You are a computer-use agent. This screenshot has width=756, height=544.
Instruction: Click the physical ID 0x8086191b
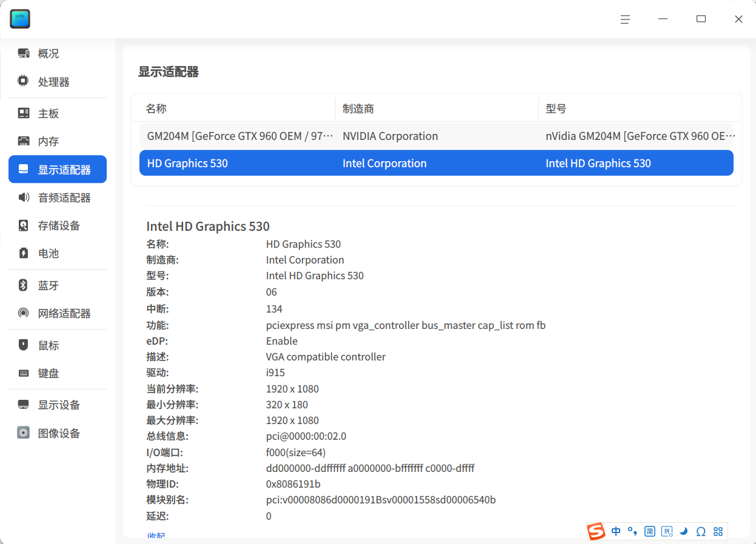[x=293, y=484]
